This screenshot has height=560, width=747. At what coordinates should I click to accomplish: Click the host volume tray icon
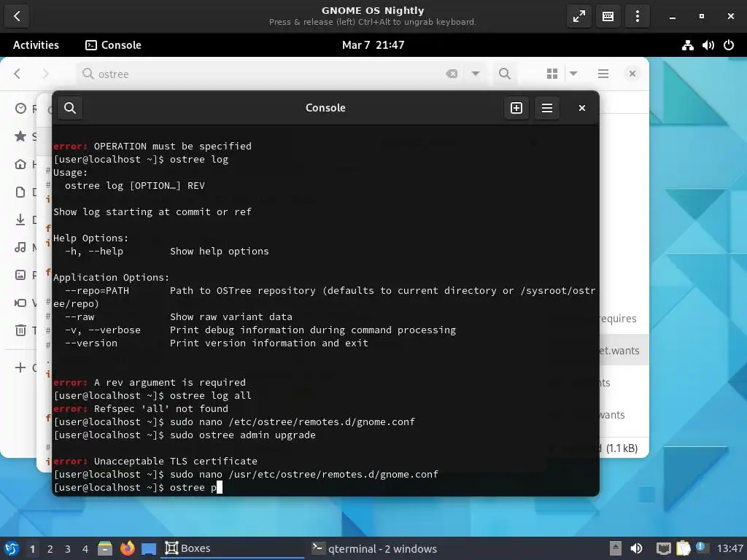point(636,548)
